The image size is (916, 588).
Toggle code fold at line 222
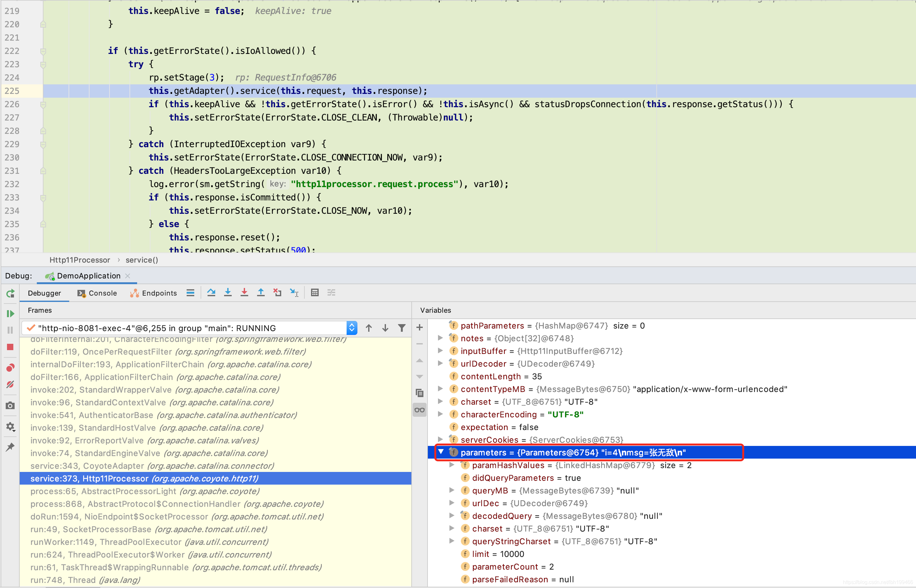[x=43, y=51]
